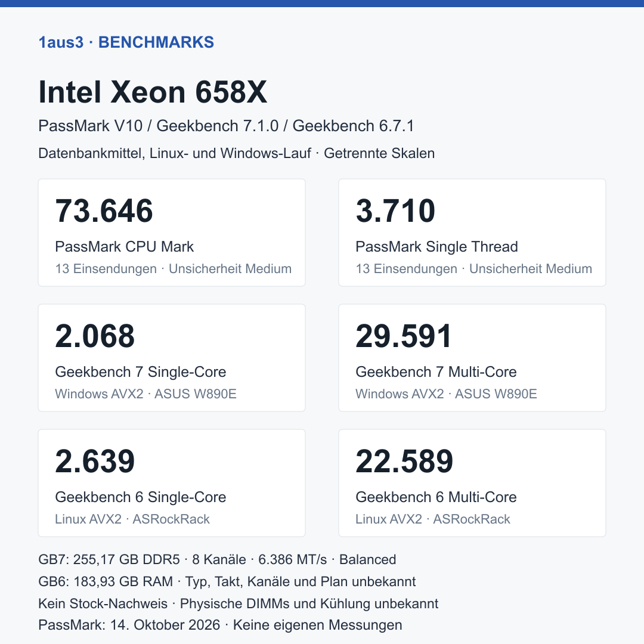
Task: Click the sample-count note under PassMark CPU Mark
Action: [x=174, y=268]
